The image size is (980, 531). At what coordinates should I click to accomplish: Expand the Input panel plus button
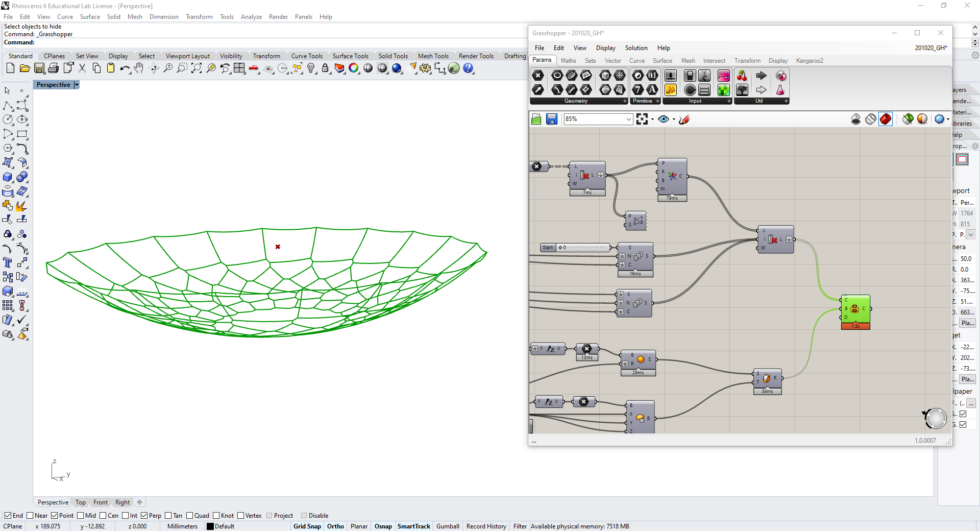[729, 101]
